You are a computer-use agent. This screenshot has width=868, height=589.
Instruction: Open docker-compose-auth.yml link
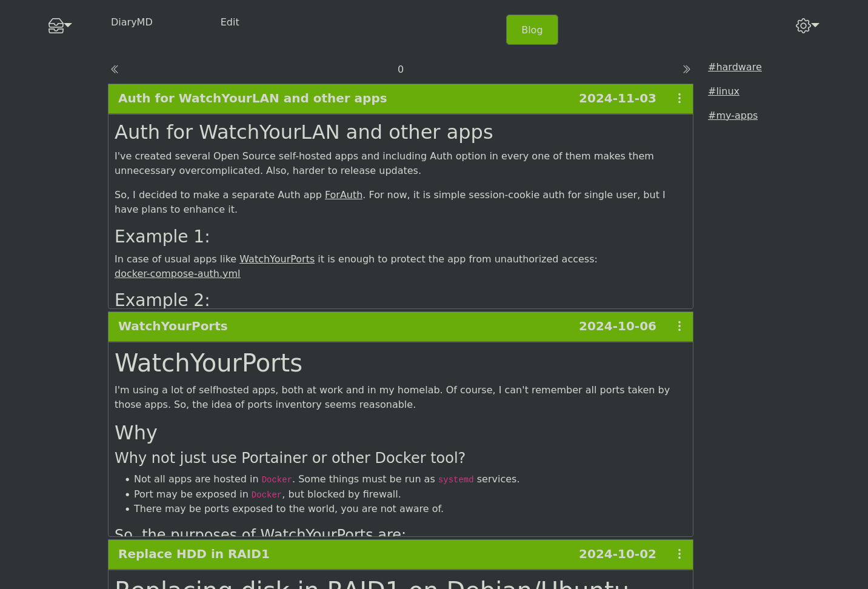(178, 273)
